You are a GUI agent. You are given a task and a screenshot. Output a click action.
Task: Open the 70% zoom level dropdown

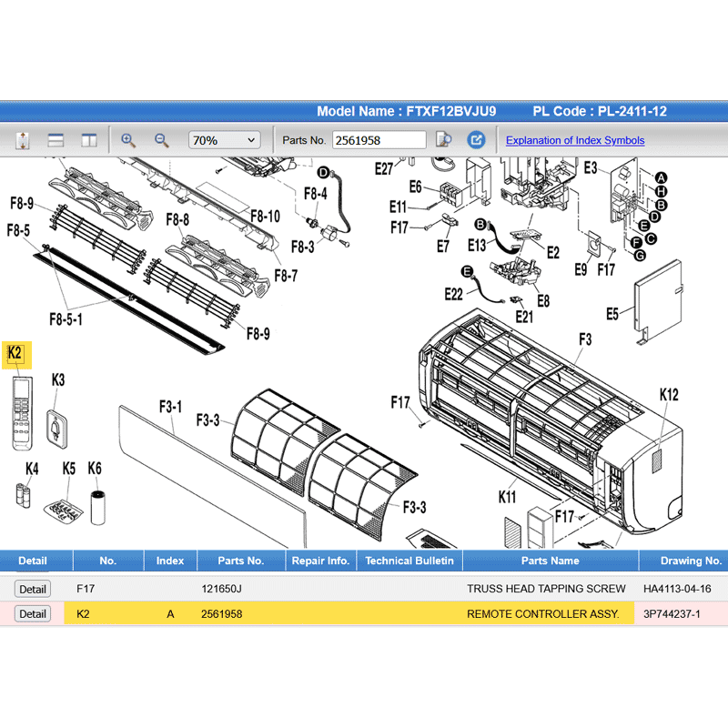click(224, 140)
